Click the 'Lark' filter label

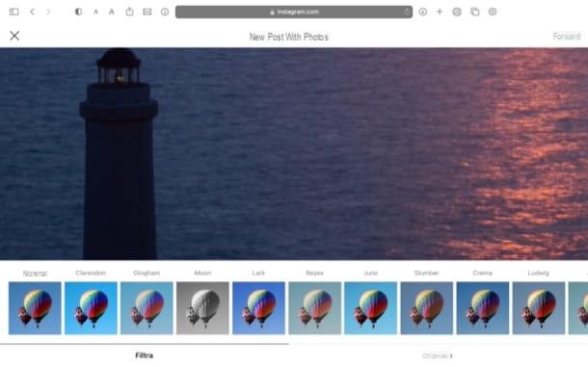258,273
